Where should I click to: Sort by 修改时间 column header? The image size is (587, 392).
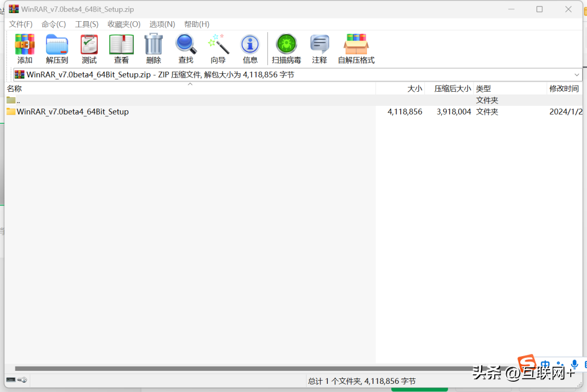click(x=565, y=88)
